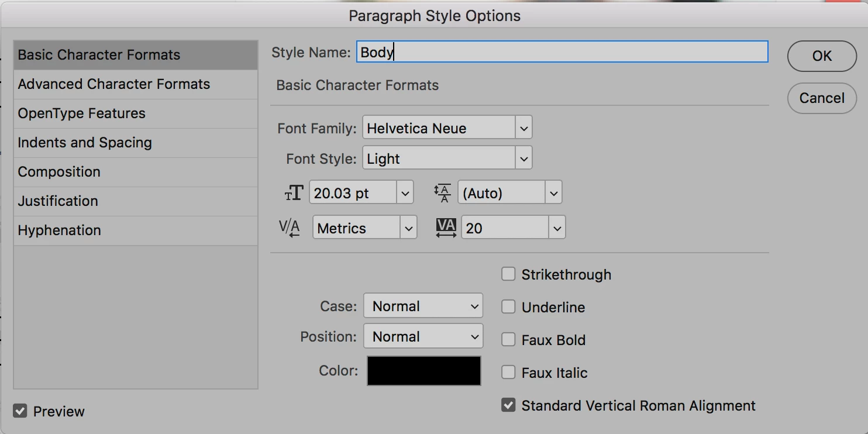Click the font size icon
The image size is (868, 434).
pos(294,193)
